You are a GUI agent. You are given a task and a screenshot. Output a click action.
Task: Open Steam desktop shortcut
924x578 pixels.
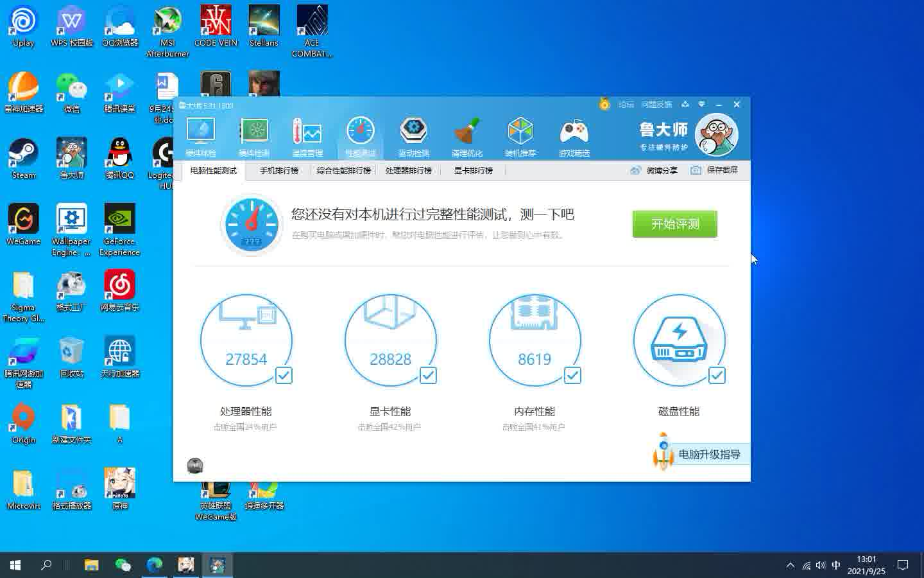(x=24, y=159)
